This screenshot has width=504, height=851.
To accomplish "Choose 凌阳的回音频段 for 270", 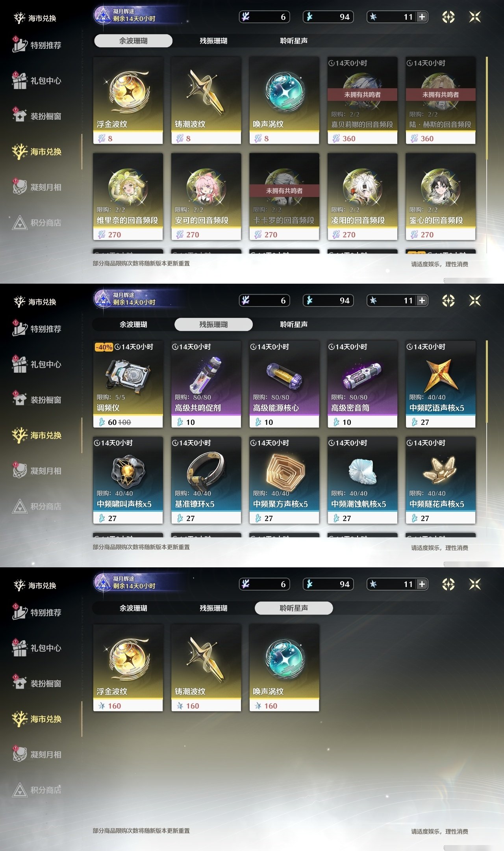I will pyautogui.click(x=362, y=197).
